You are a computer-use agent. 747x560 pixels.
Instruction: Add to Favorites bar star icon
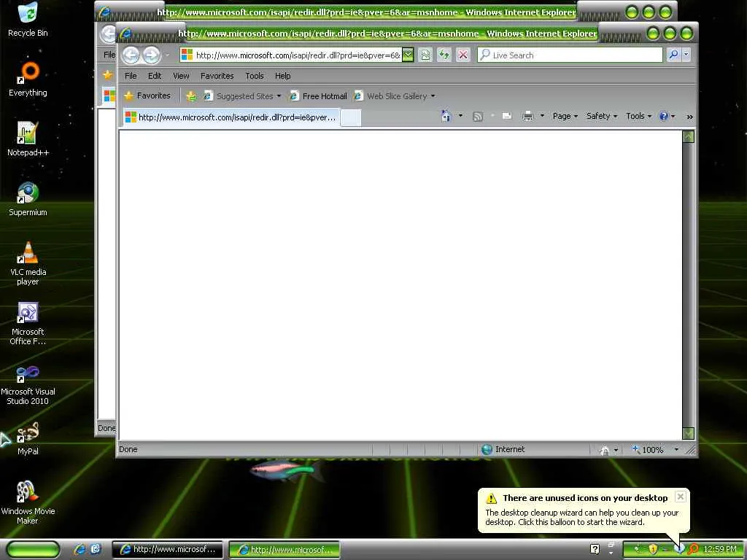(192, 96)
